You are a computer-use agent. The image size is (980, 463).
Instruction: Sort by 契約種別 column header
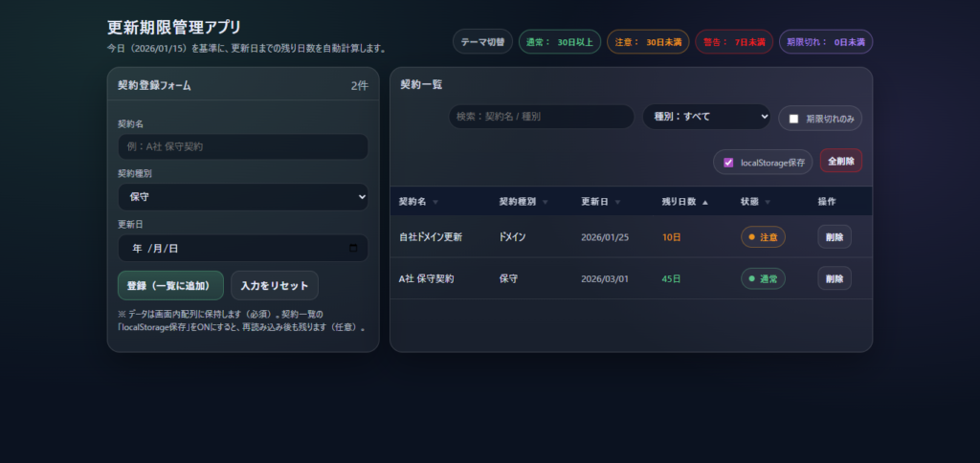click(x=523, y=202)
